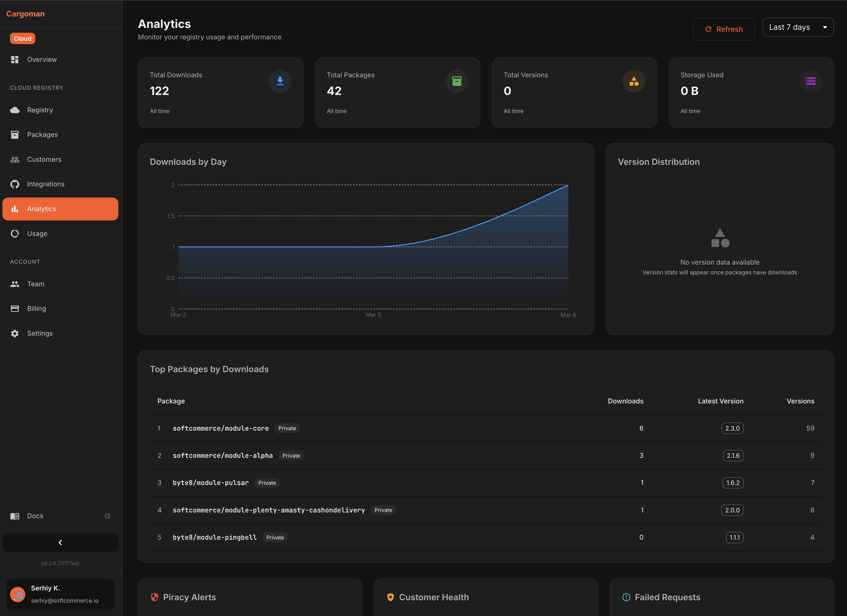Click the 2.3.0 latest version chip
Viewport: 847px width, 616px height.
point(732,428)
